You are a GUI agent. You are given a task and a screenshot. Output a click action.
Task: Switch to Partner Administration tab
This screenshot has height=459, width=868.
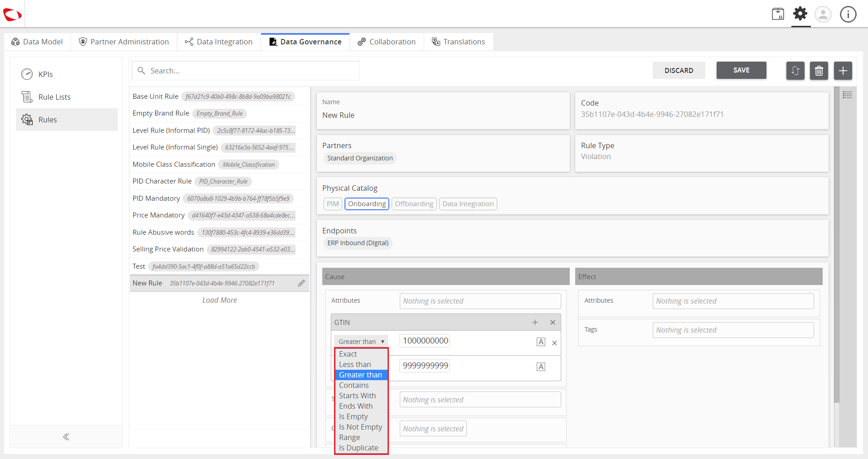coord(124,42)
